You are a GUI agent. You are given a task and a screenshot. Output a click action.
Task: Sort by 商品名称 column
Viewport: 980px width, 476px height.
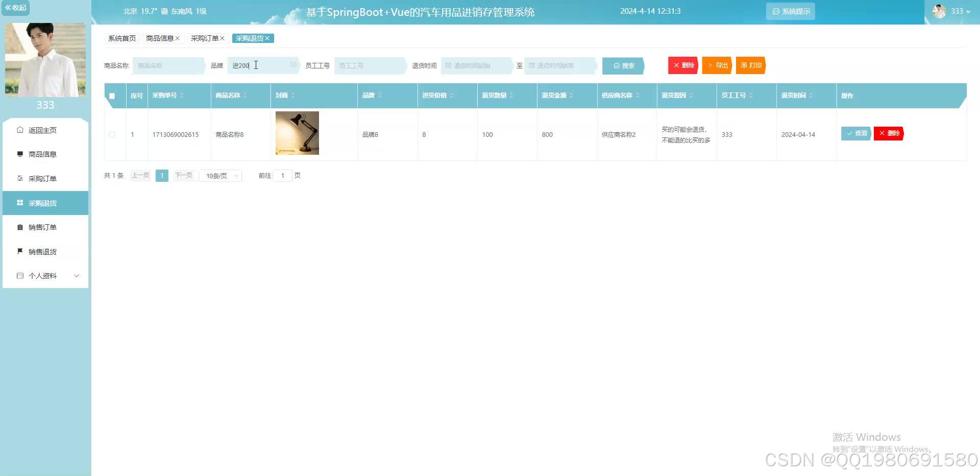(245, 96)
